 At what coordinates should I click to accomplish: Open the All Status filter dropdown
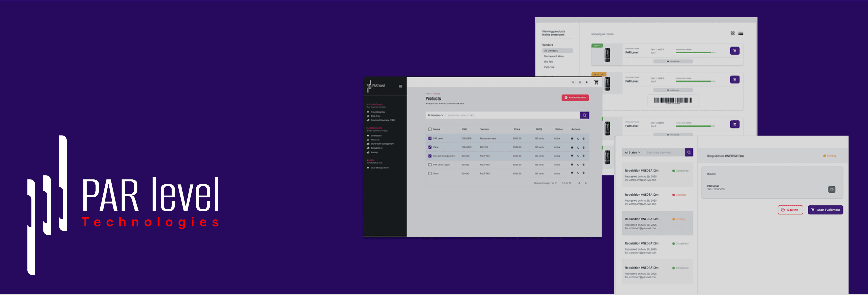pos(632,152)
